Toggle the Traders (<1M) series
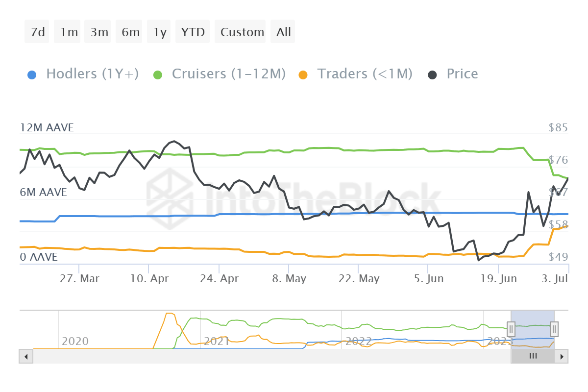 pyautogui.click(x=365, y=74)
